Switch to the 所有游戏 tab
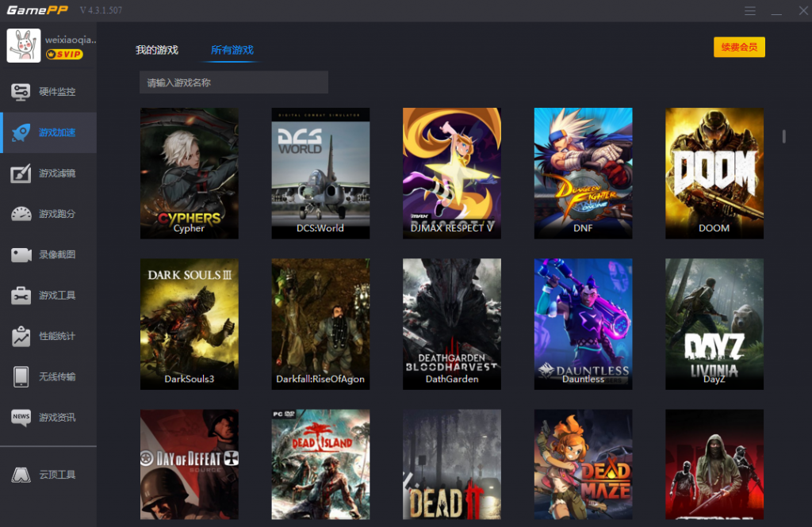 click(232, 50)
